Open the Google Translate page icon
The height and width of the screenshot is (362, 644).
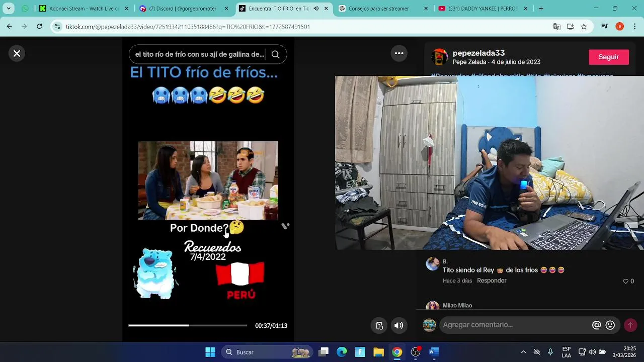point(556,27)
